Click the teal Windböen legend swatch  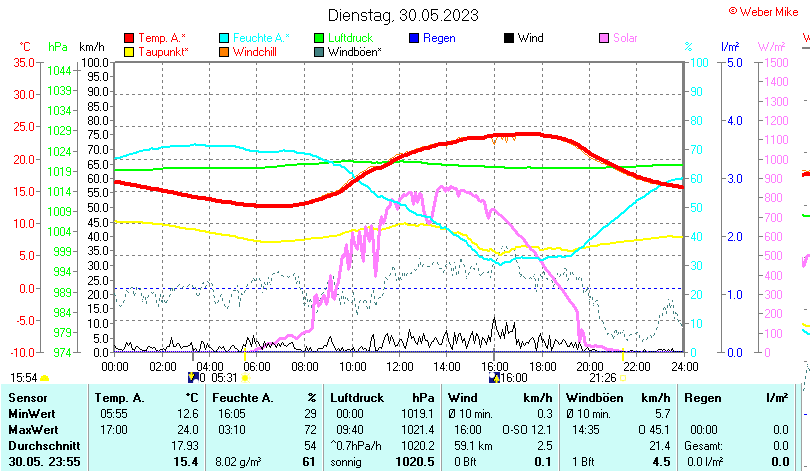319,52
